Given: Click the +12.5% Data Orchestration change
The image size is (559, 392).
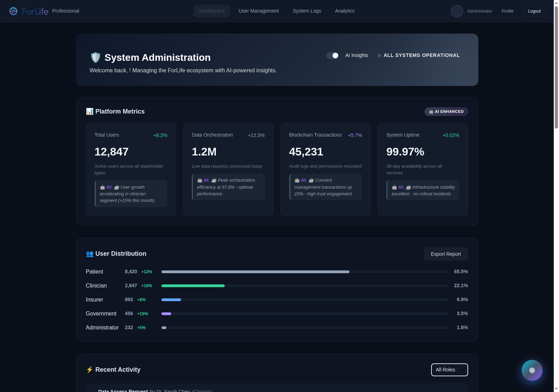Looking at the screenshot, I should [x=256, y=135].
